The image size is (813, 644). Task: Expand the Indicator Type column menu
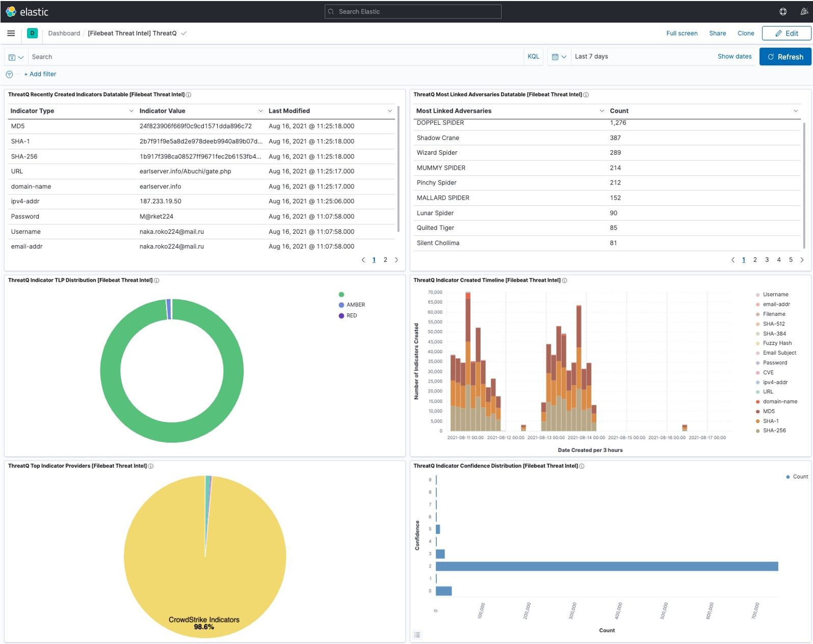tap(131, 111)
